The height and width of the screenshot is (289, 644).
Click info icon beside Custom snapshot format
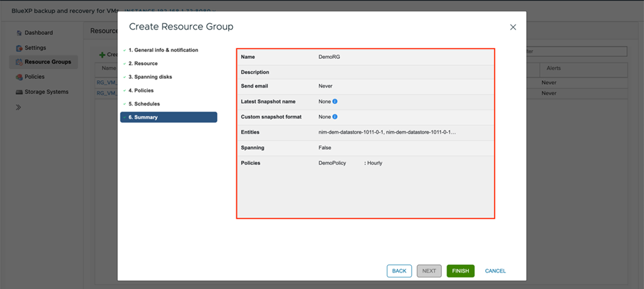335,117
